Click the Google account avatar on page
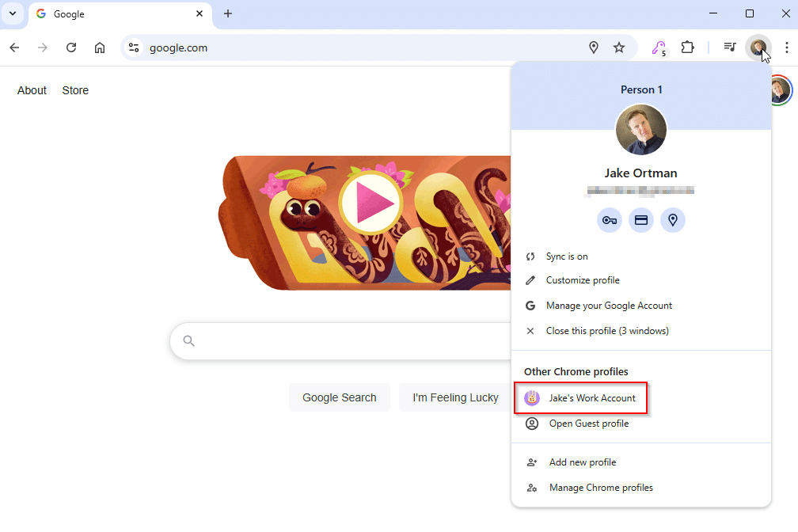The width and height of the screenshot is (798, 532). tap(781, 90)
